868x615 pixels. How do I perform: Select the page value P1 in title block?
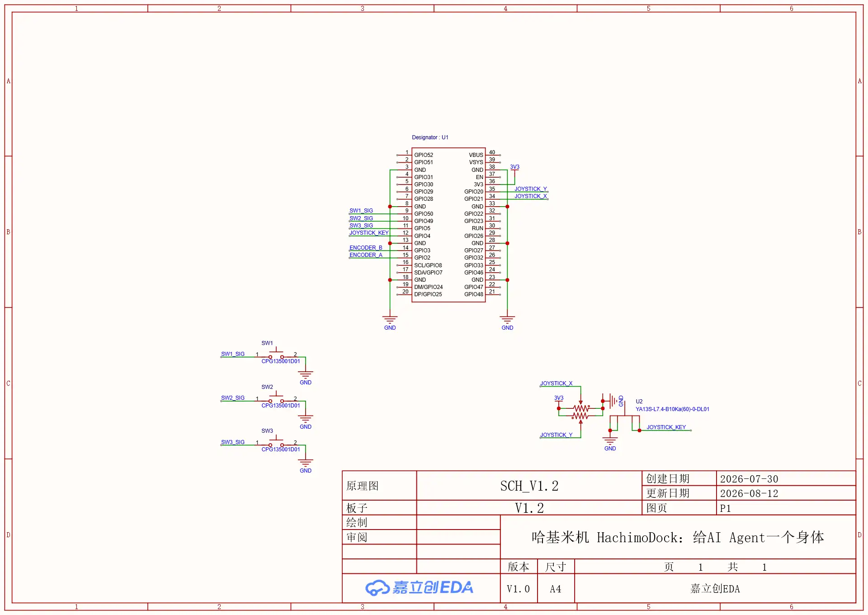(725, 508)
